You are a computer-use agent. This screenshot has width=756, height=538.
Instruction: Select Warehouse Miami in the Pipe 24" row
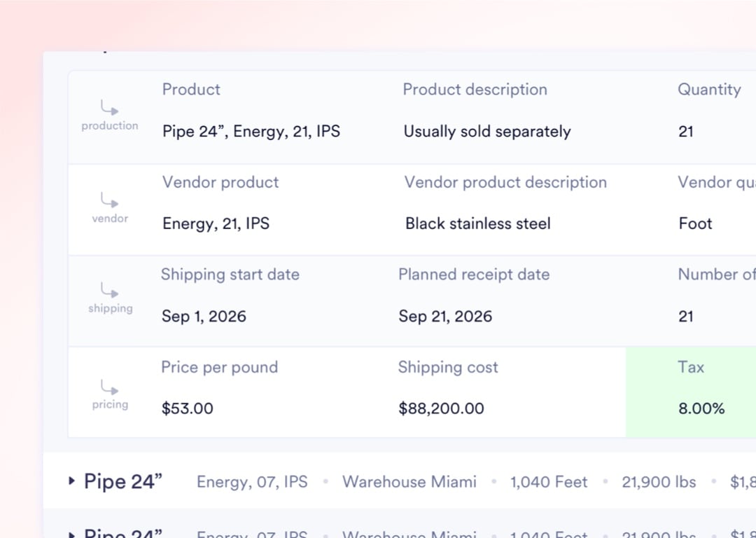tap(409, 482)
